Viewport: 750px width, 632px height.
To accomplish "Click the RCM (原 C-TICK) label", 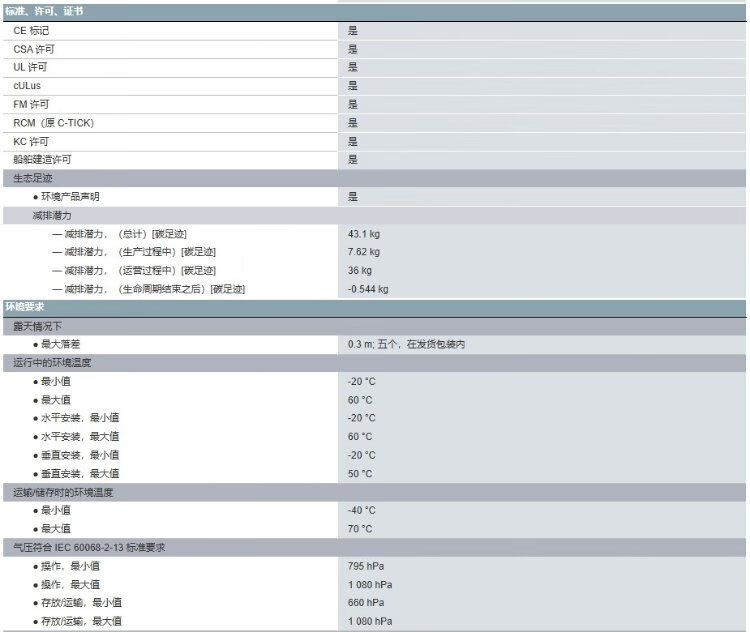I will 53,123.
